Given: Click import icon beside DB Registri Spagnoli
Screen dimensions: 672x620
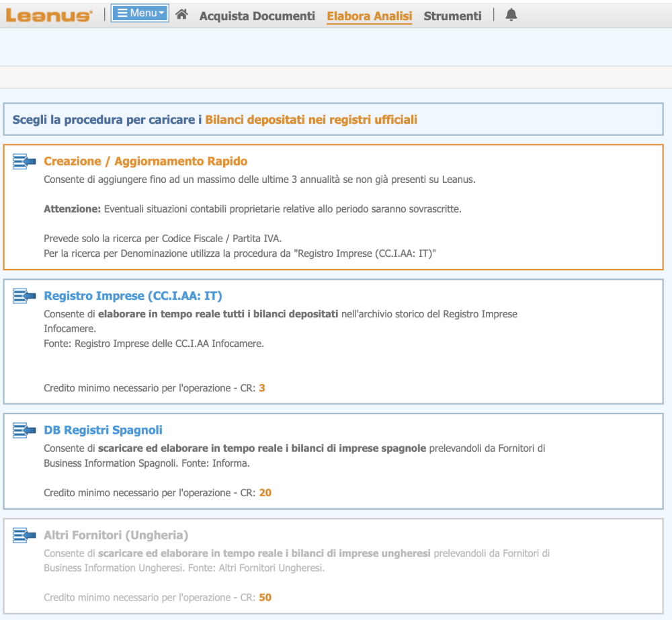Looking at the screenshot, I should click(24, 430).
